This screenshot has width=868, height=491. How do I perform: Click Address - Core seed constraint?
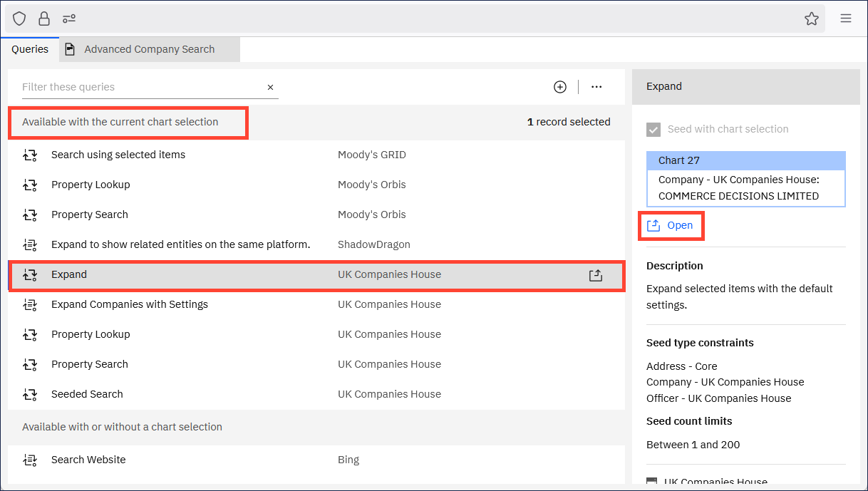[682, 366]
